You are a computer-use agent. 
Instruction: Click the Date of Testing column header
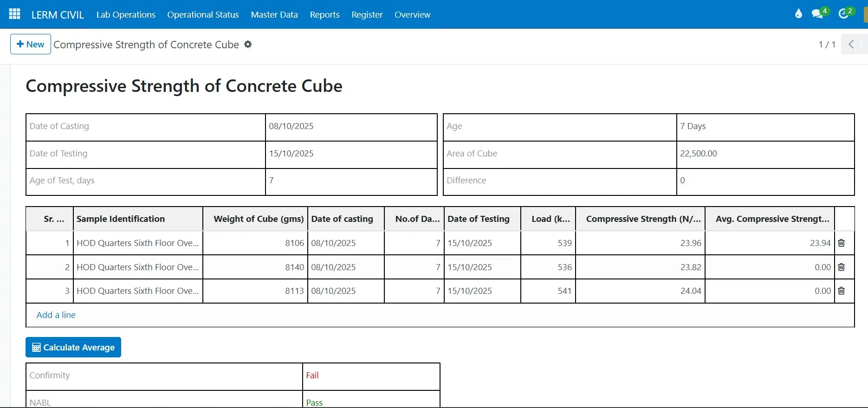482,219
